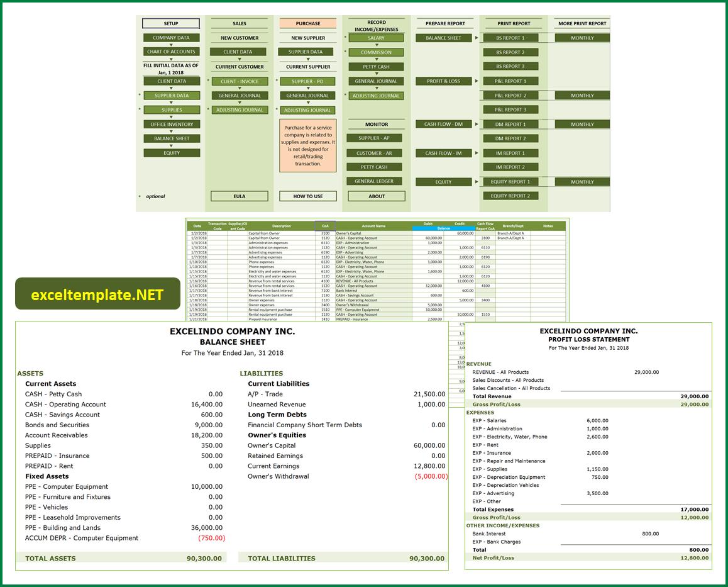728x587 pixels.
Task: Open CASH FLOW - IM report
Action: pos(443,153)
